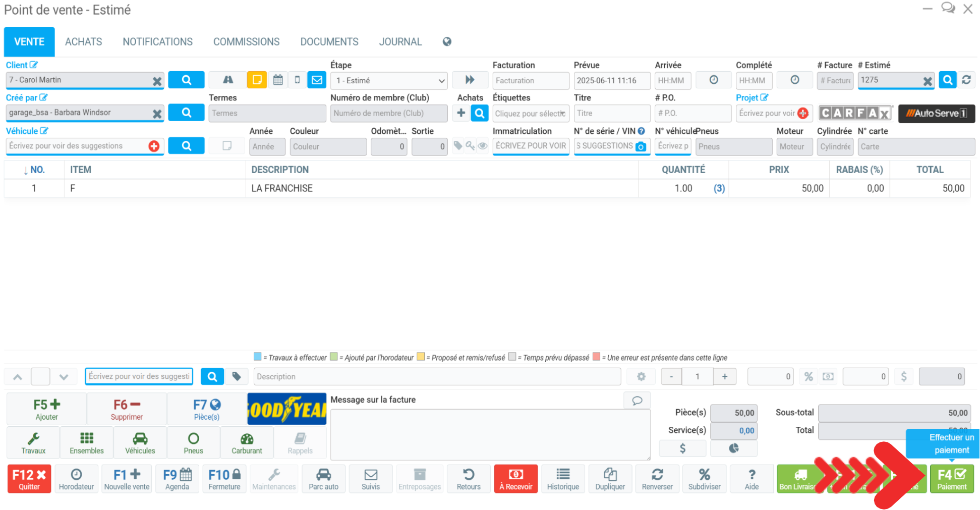The width and height of the screenshot is (980, 510).
Task: Click the Carburant gauge icon
Action: click(x=247, y=442)
